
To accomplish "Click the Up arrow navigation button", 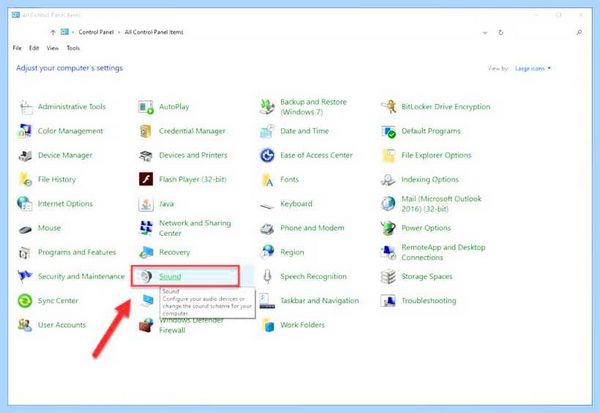I will (x=53, y=32).
